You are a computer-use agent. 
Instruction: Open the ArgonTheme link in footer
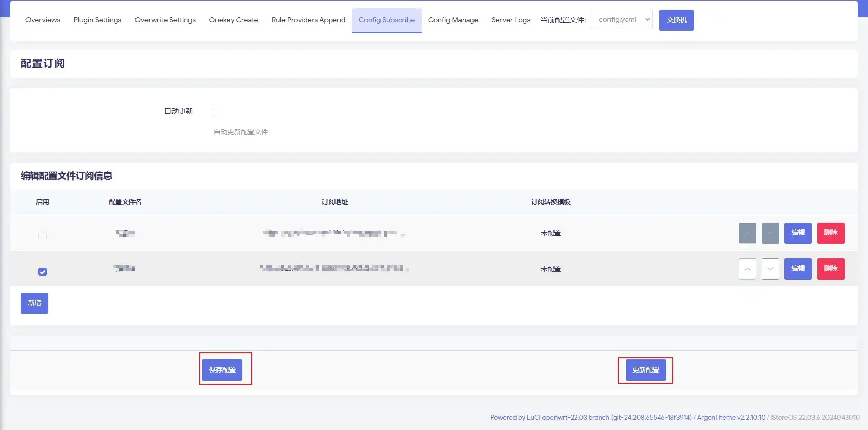pyautogui.click(x=730, y=417)
